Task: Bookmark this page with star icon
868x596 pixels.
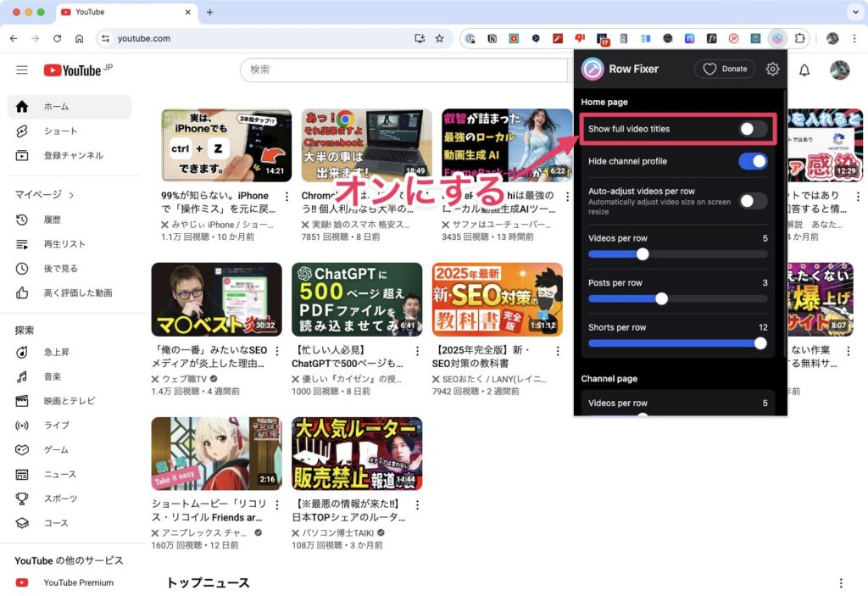Action: 439,38
